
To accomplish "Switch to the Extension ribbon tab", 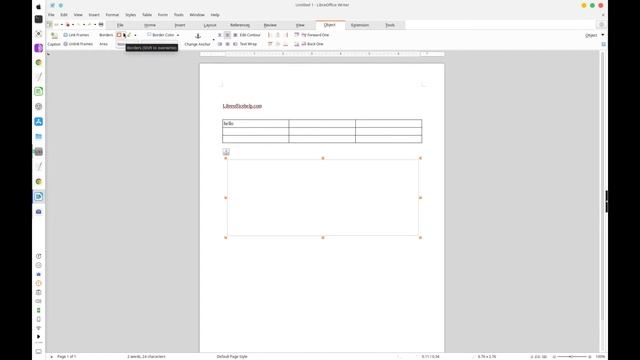I will [360, 25].
